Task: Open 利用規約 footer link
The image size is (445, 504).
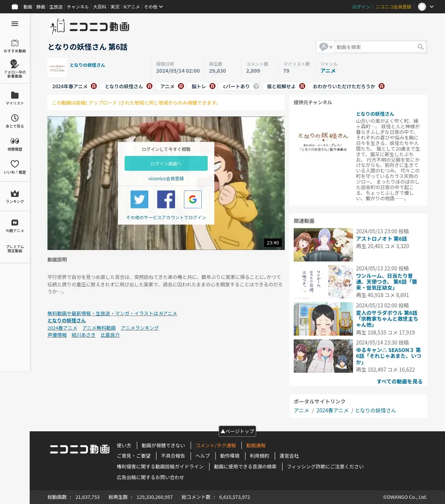Action: 259,456
